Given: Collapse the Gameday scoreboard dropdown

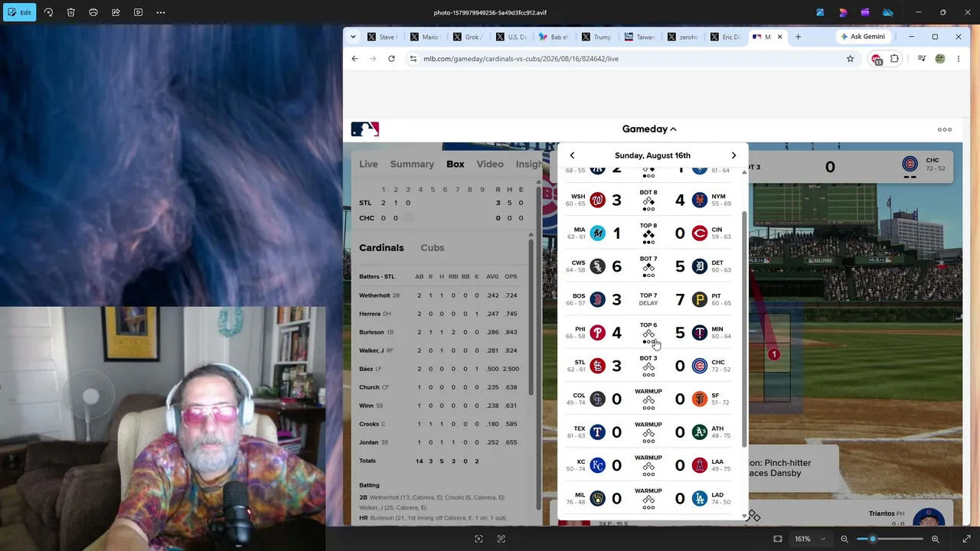Looking at the screenshot, I should (649, 129).
